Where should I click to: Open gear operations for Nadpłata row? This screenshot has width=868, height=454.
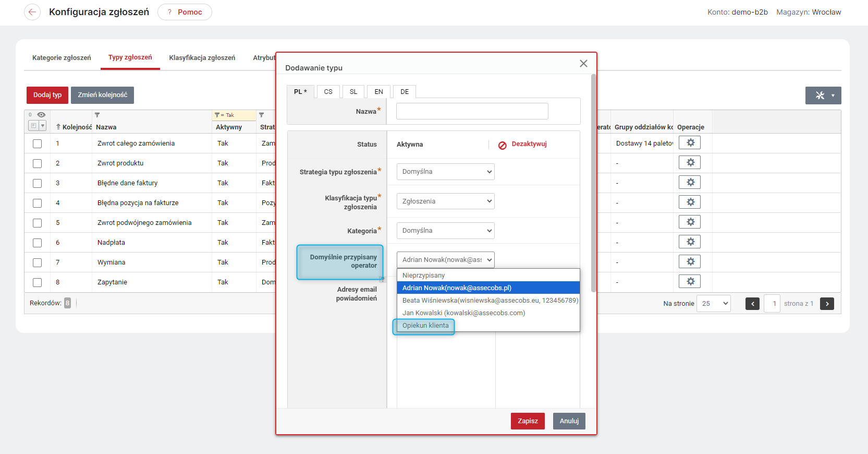click(690, 242)
